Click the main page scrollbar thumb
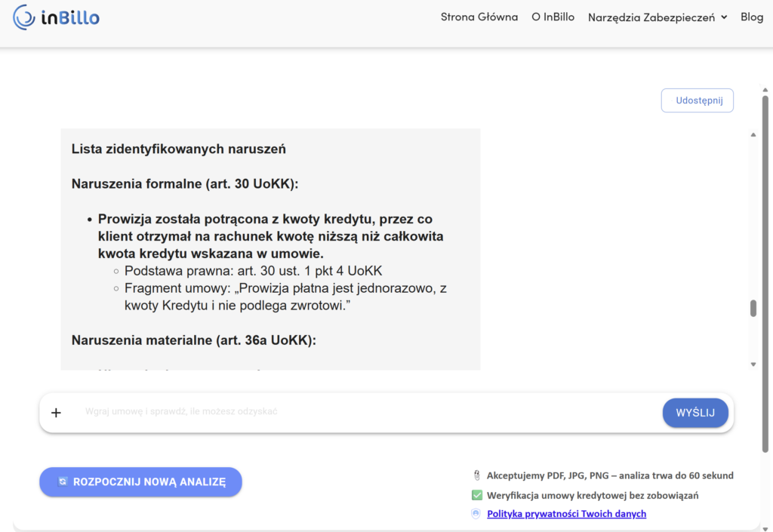Image resolution: width=773 pixels, height=532 pixels. (765, 273)
